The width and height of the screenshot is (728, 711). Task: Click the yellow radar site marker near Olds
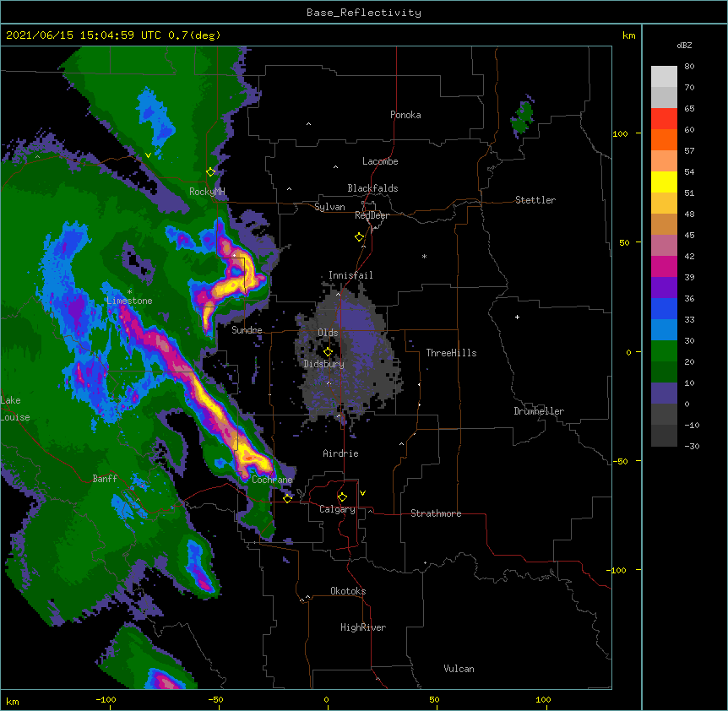[328, 352]
